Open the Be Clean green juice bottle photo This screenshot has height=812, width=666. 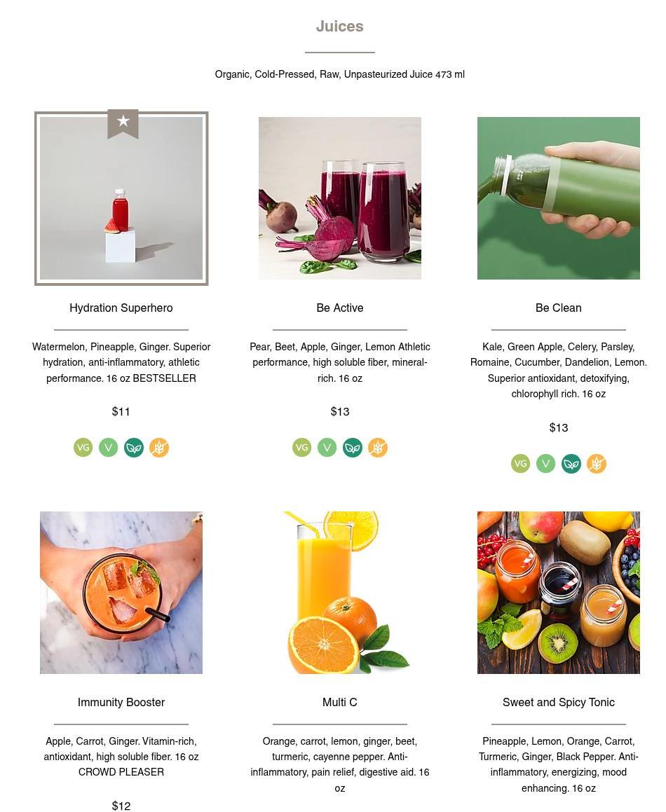click(x=559, y=198)
